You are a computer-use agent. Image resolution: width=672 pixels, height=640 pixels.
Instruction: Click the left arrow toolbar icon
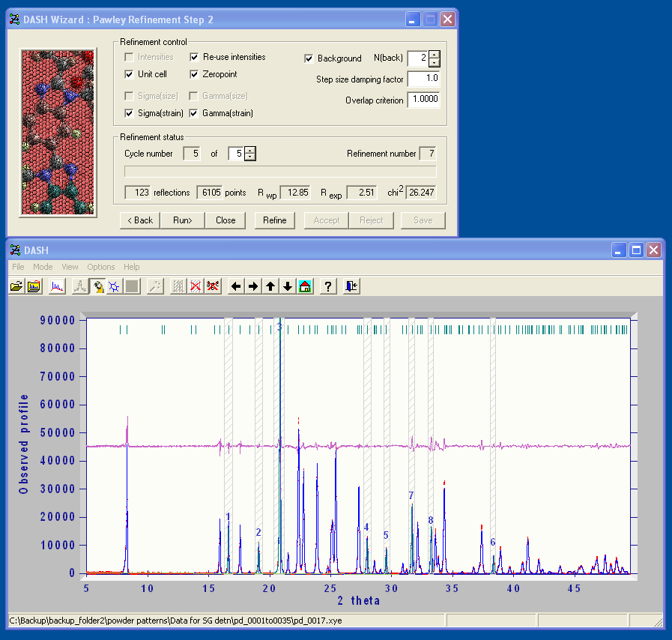[236, 286]
